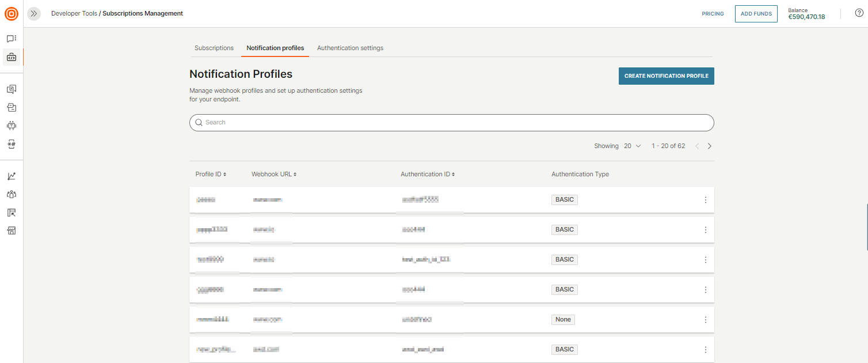Open the numbers icon in the sidebar
The height and width of the screenshot is (363, 868).
click(x=11, y=144)
